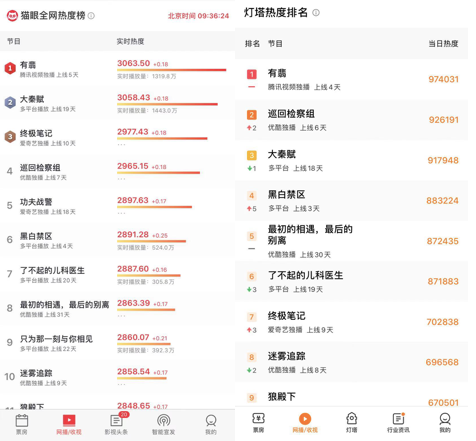Select 网播/收视 tab in Maoyan bottom bar

(69, 424)
